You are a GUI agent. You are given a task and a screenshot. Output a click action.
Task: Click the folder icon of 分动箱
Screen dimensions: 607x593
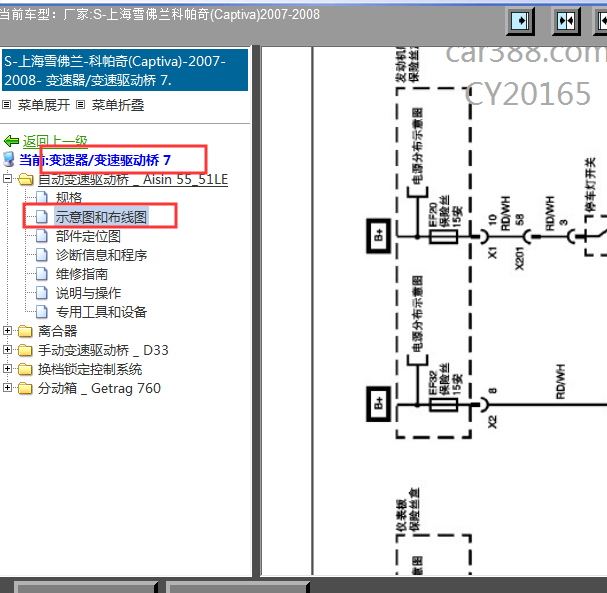tap(26, 388)
